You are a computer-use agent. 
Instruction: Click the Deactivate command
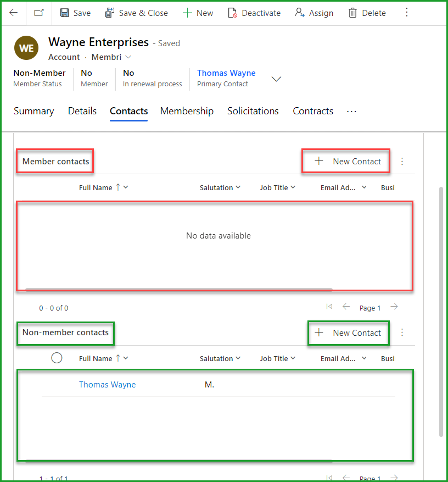point(254,13)
